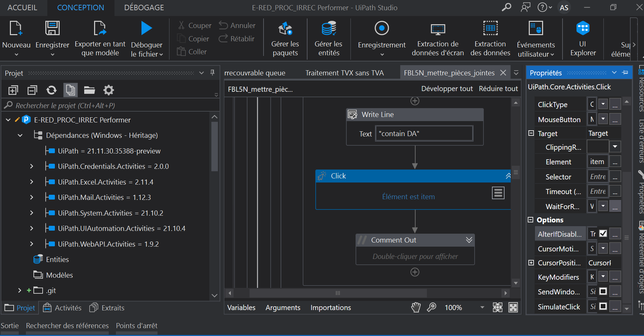This screenshot has height=336, width=644.
Task: Click Exporter en tant que modèle icon
Action: click(100, 28)
